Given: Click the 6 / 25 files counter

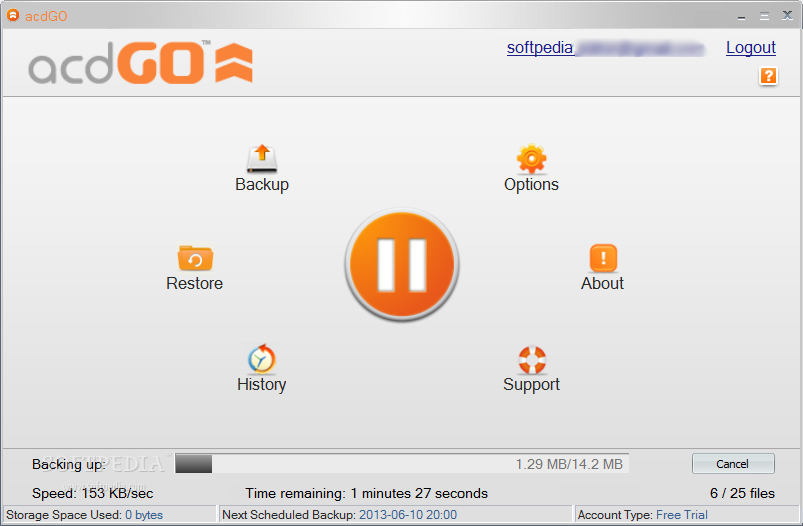Looking at the screenshot, I should tap(742, 493).
